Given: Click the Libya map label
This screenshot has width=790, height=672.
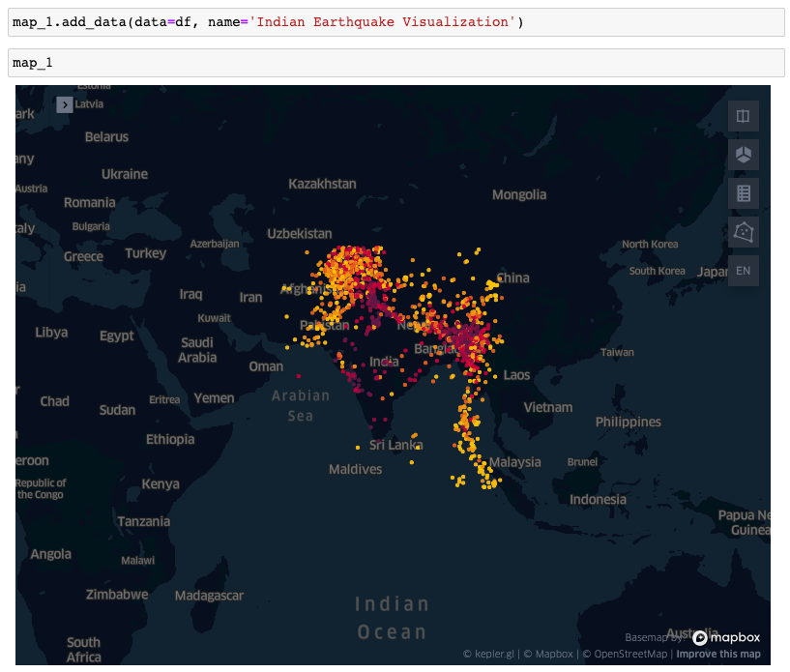Looking at the screenshot, I should [51, 333].
